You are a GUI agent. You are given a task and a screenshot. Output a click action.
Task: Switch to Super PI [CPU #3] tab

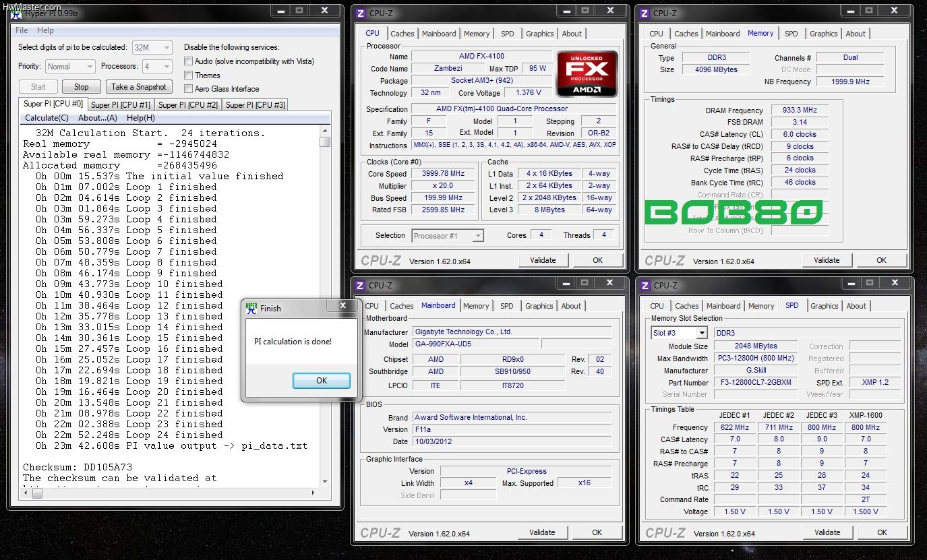(x=256, y=105)
